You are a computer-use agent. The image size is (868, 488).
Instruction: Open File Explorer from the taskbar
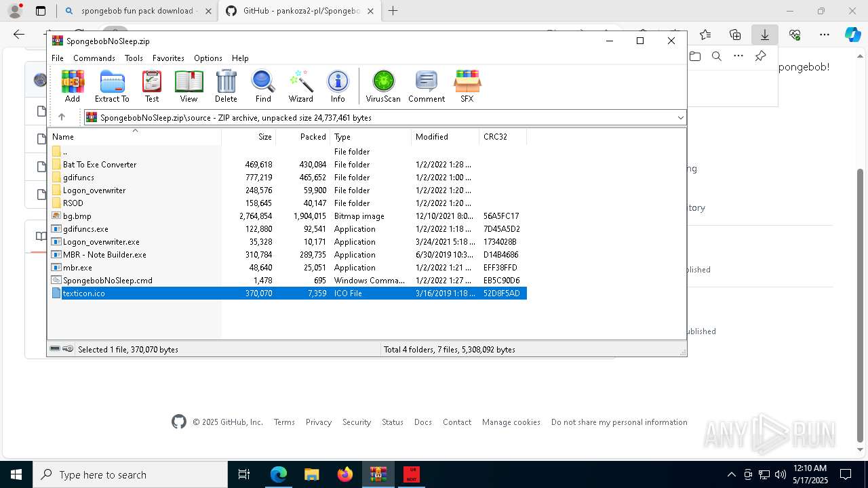coord(312,474)
